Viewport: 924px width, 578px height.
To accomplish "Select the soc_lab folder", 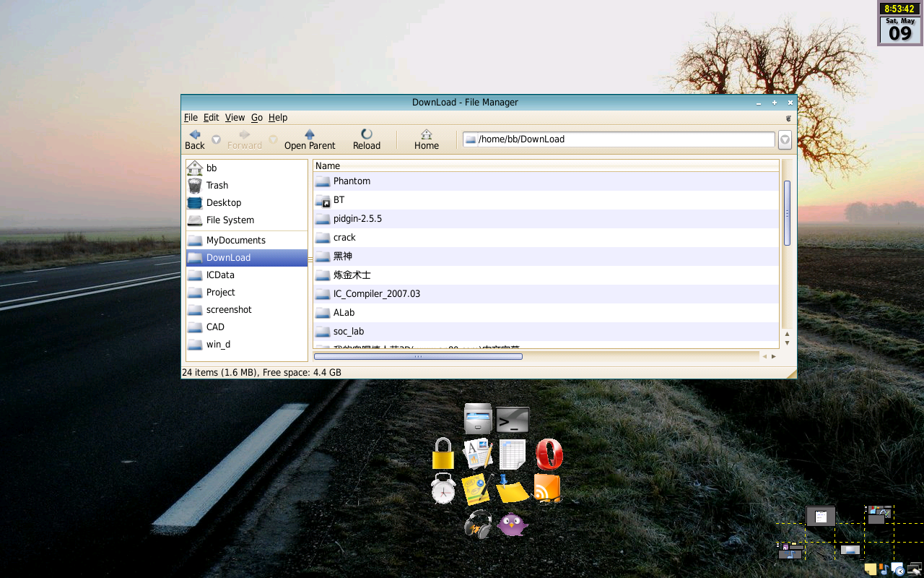I will pyautogui.click(x=546, y=332).
